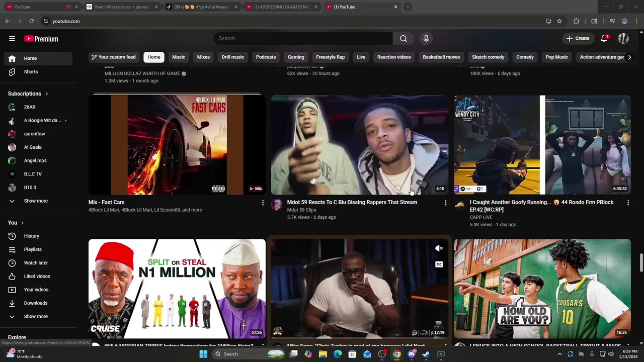Select the Drill music chip

click(233, 57)
